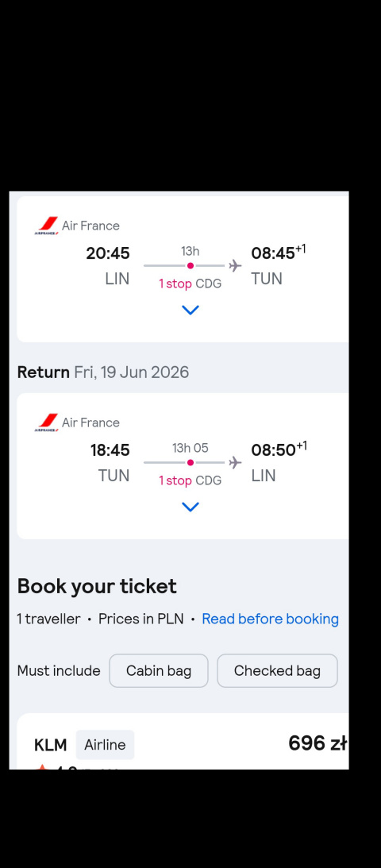381x868 pixels.
Task: Click the Air France logo on the return flight
Action: (47, 422)
